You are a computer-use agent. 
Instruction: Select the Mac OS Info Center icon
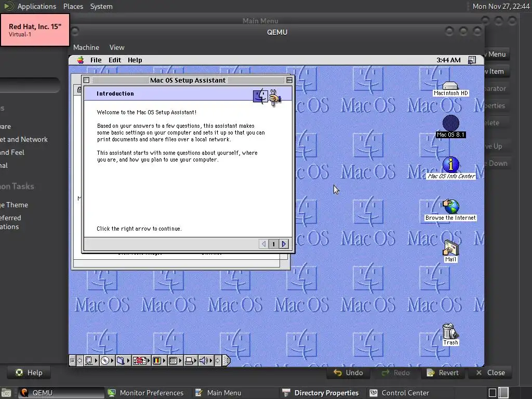[x=450, y=168]
